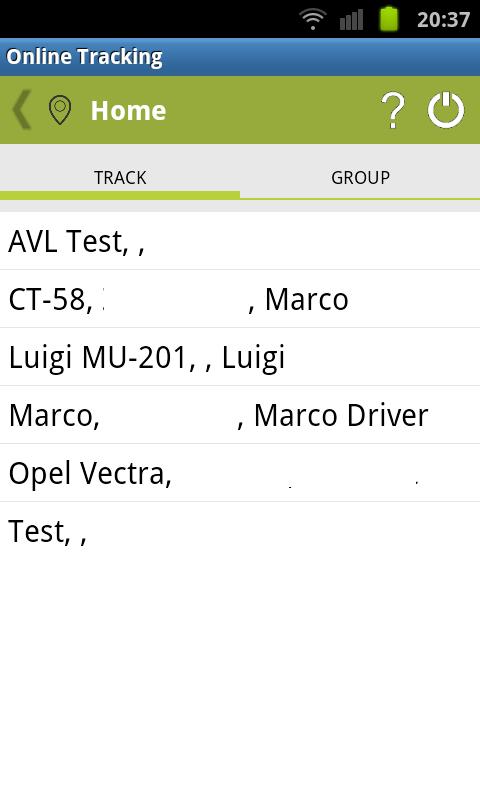Tap the empty area below the list
480x800 pixels.
click(x=240, y=679)
